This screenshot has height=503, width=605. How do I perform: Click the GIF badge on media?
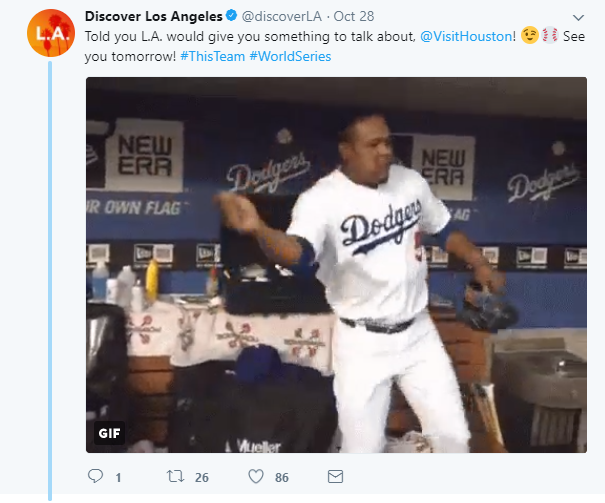click(x=109, y=434)
